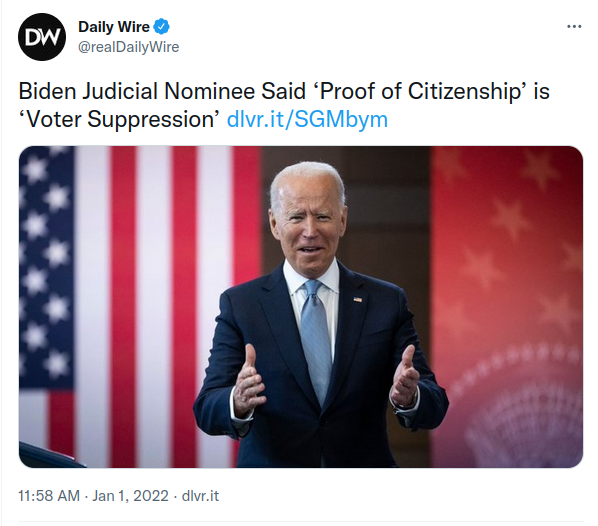Click the 'Proof of Citizenship' phrase
The width and height of the screenshot is (598, 526).
(x=420, y=92)
